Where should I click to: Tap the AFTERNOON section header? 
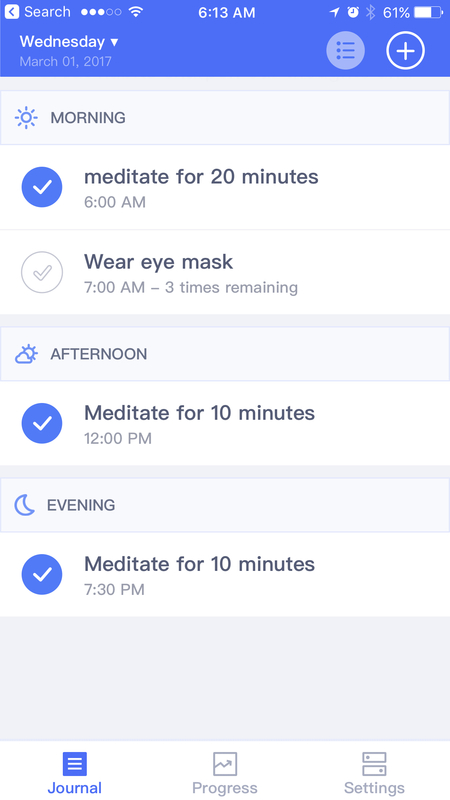click(225, 354)
